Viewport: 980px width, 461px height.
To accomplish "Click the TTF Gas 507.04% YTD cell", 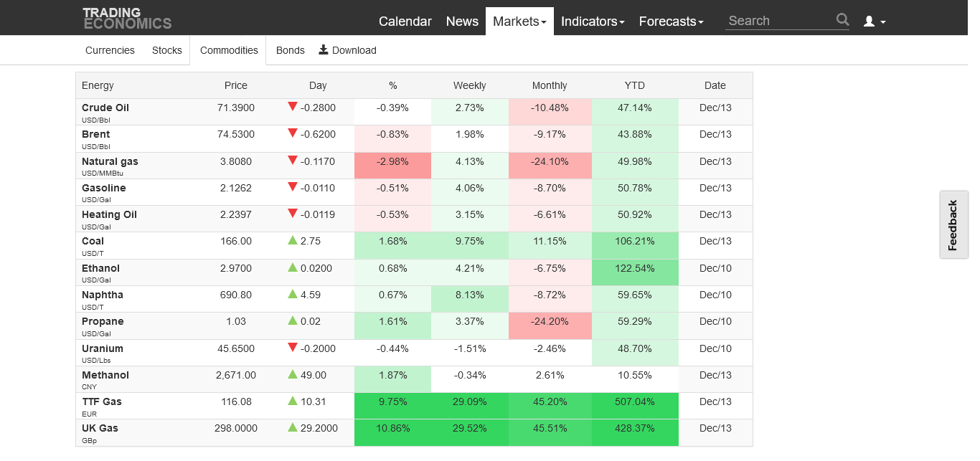I will click(x=635, y=401).
